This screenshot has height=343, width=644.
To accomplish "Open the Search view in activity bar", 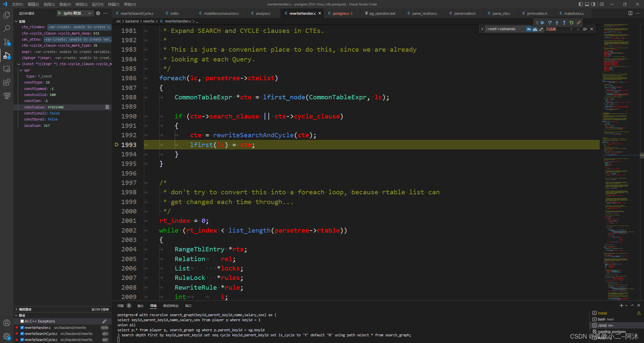I will point(6,29).
